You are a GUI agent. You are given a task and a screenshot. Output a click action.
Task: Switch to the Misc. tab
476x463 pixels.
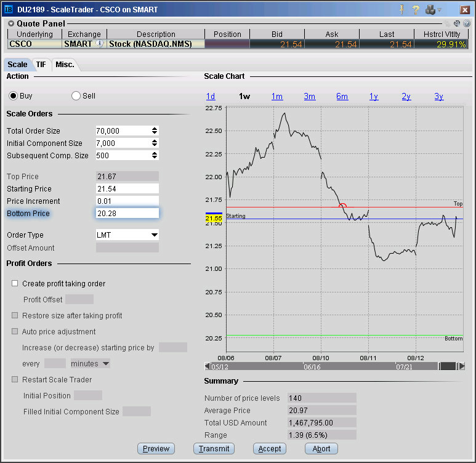point(65,65)
